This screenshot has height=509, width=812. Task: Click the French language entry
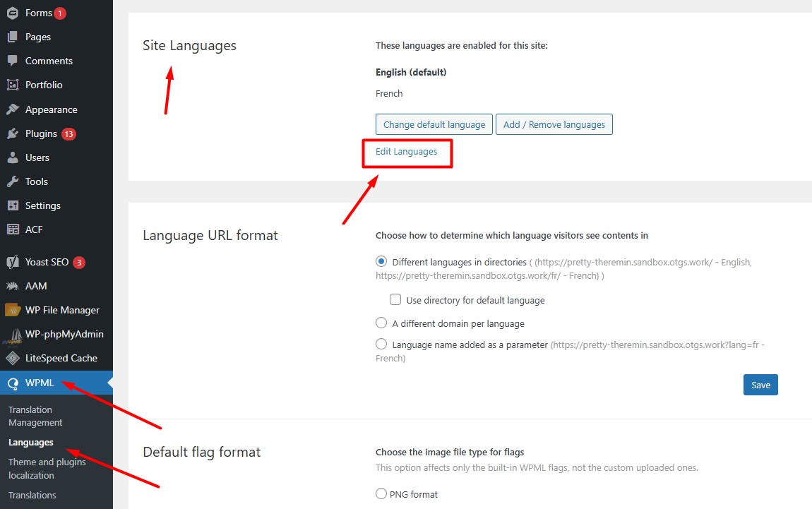click(x=389, y=93)
